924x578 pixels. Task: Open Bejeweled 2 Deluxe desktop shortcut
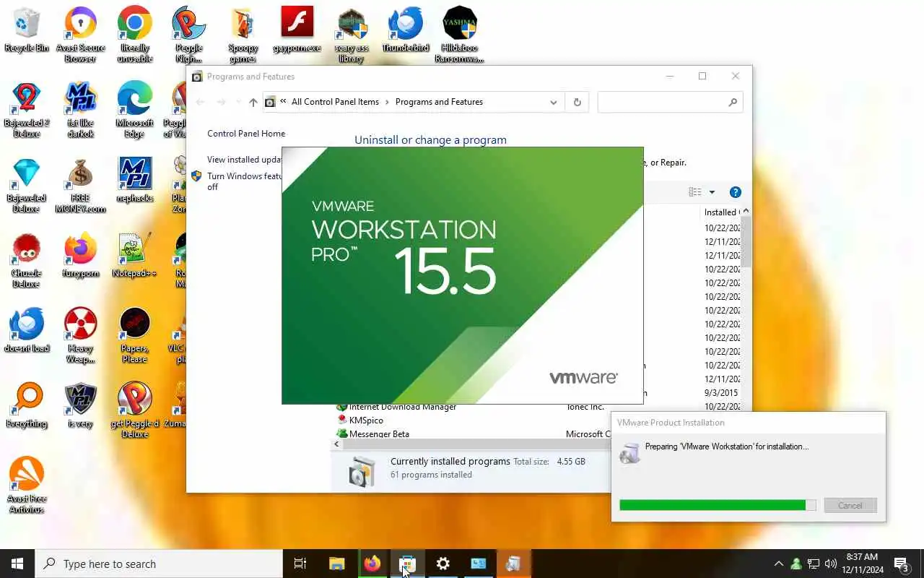(27, 110)
